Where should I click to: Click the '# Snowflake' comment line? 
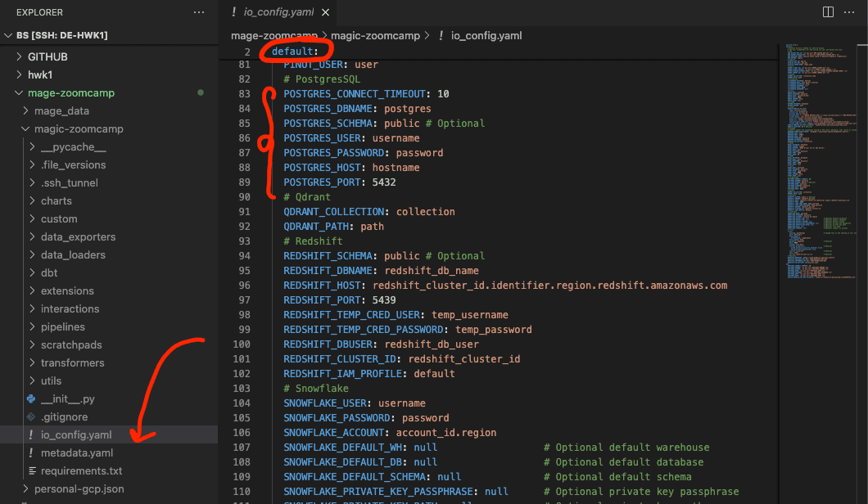pyautogui.click(x=316, y=389)
